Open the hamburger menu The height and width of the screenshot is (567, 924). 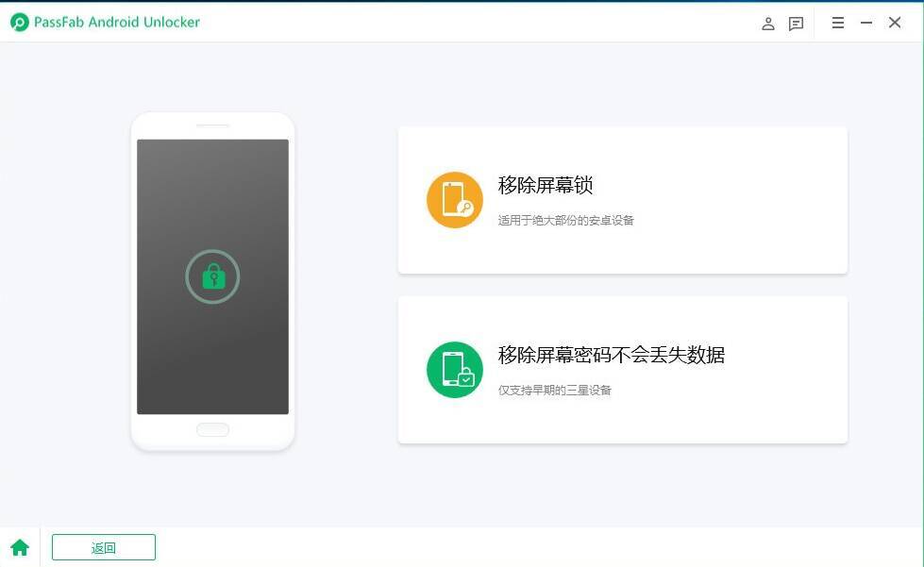click(x=837, y=23)
